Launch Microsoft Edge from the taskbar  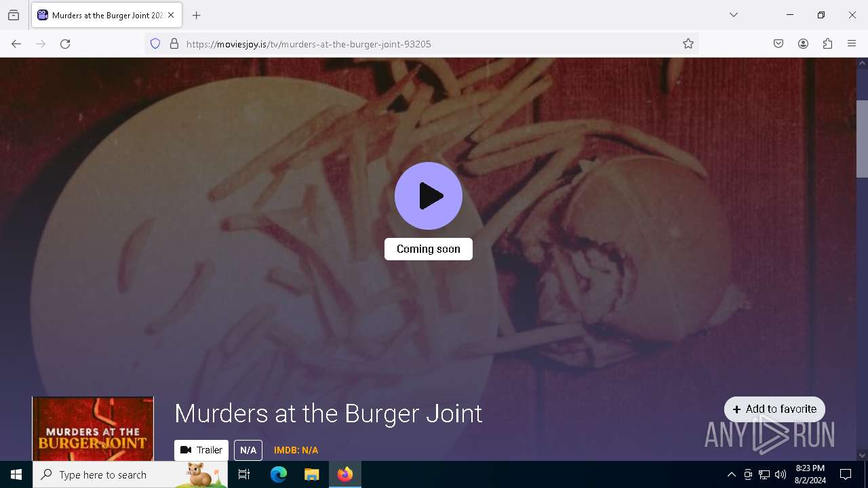(279, 474)
